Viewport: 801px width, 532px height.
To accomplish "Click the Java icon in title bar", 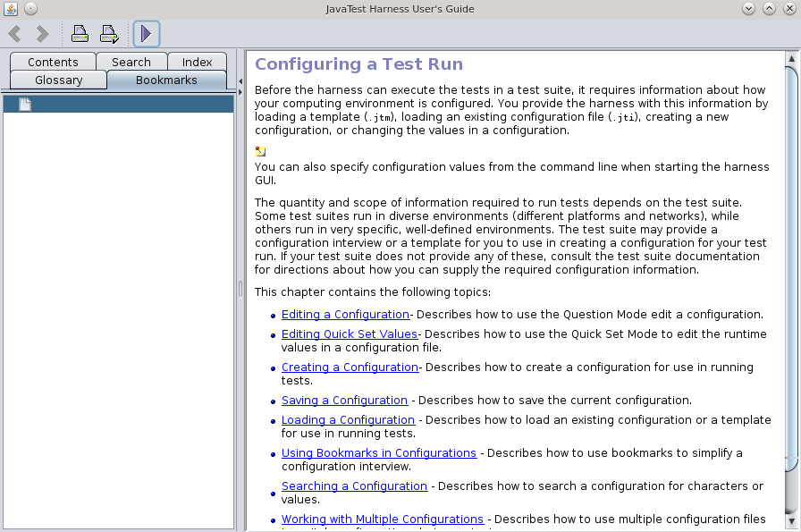I will pos(10,9).
